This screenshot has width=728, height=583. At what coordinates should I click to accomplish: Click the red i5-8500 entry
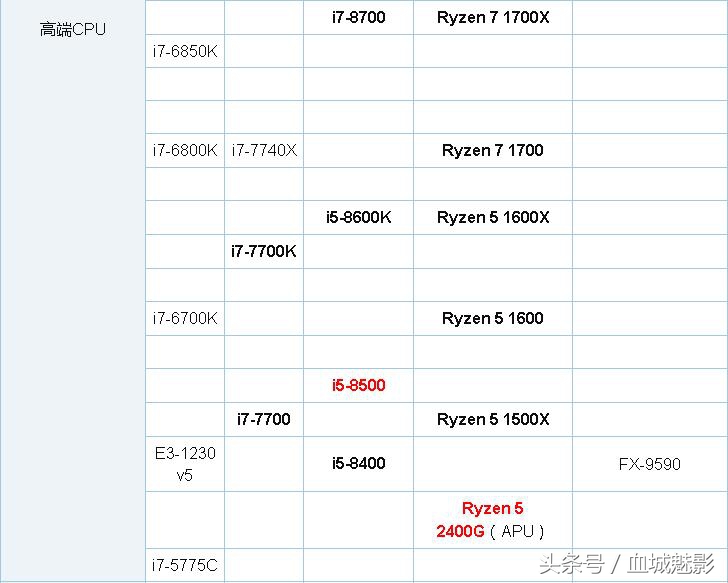click(x=358, y=385)
